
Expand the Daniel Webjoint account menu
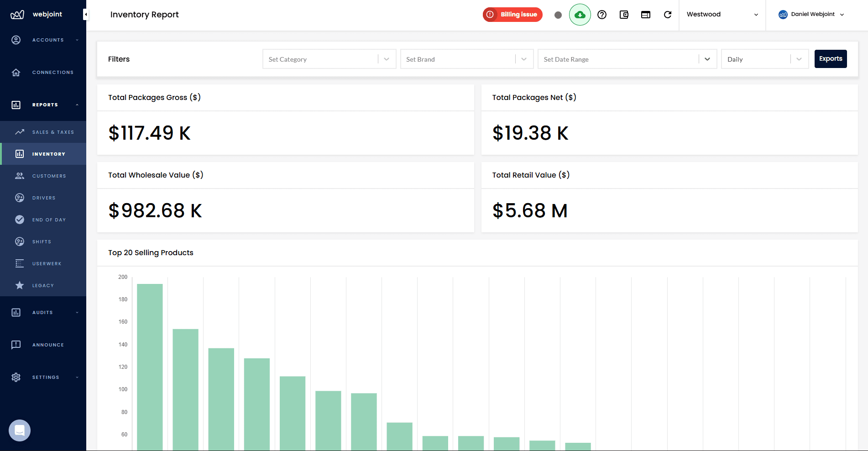tap(811, 14)
